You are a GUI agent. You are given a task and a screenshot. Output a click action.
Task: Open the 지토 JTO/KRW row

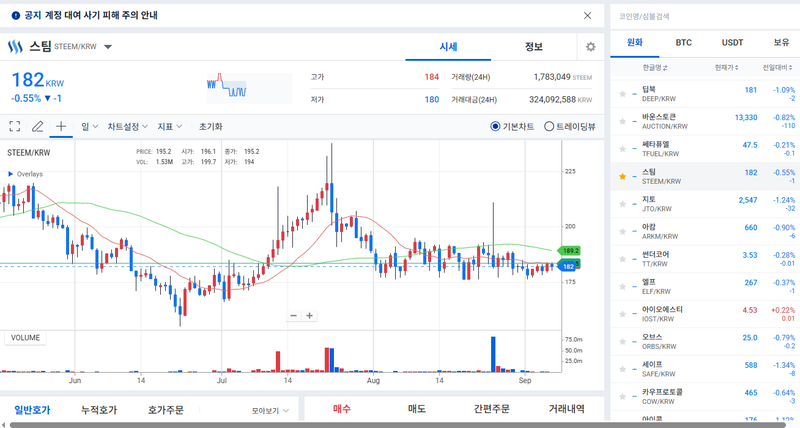[x=705, y=204]
